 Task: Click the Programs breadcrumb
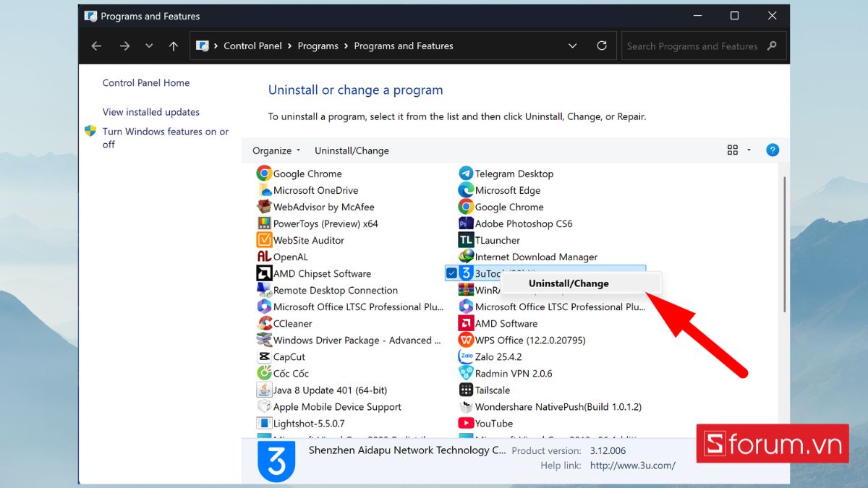tap(318, 46)
